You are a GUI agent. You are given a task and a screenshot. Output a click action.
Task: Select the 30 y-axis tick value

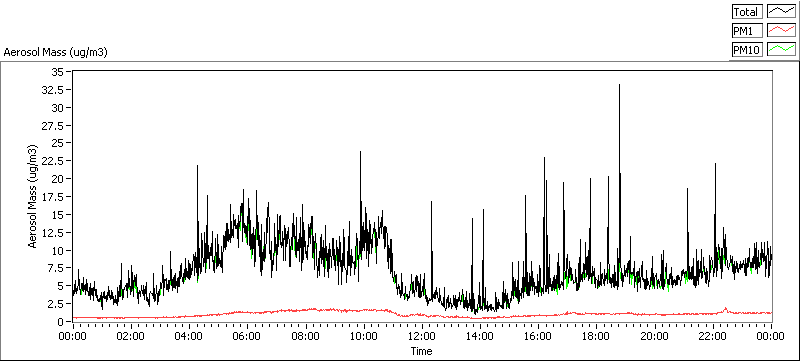point(58,108)
